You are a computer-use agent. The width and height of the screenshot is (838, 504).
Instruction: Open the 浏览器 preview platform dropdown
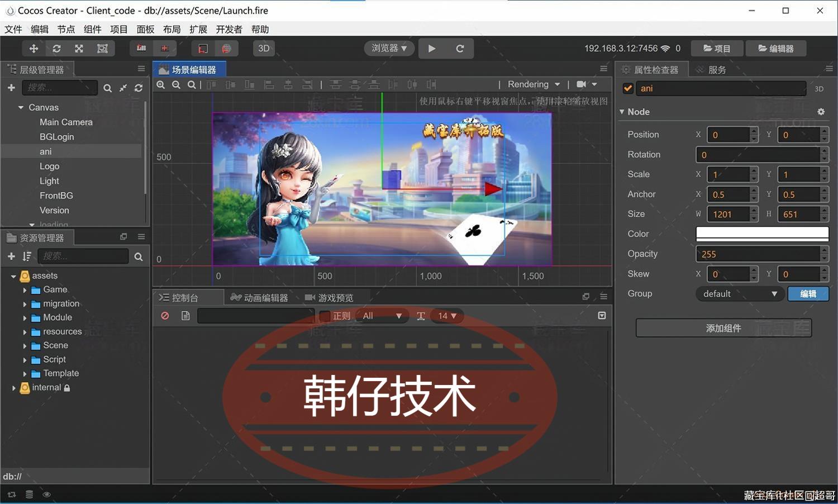tap(389, 48)
